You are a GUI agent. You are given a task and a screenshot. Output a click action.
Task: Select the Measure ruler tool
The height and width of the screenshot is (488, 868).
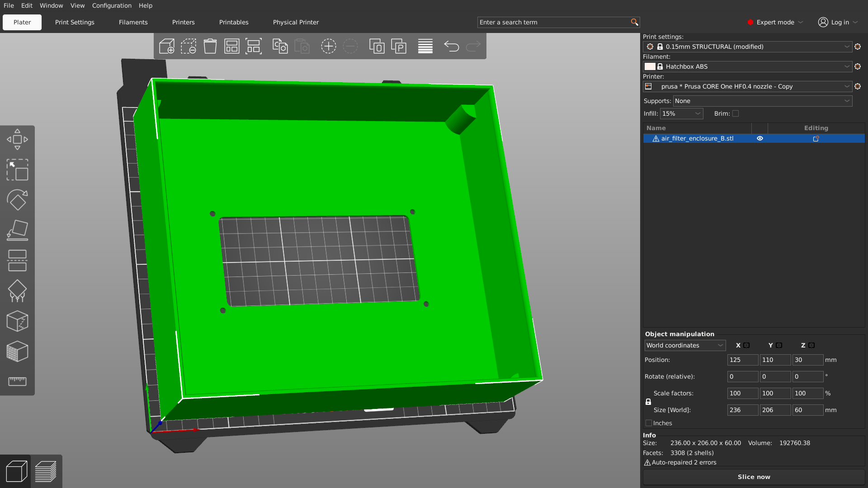(17, 381)
